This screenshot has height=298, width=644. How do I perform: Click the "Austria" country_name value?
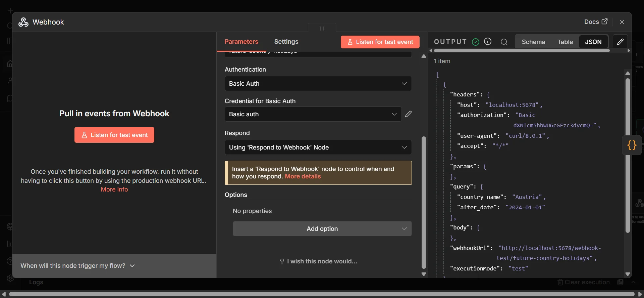pos(527,197)
